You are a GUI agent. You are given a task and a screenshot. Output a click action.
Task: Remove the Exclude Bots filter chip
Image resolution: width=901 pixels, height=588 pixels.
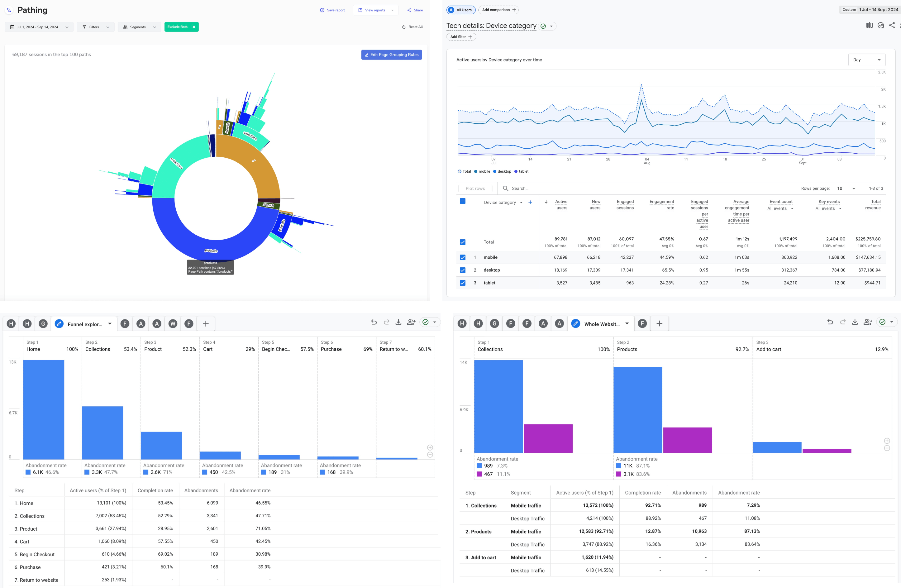(194, 27)
